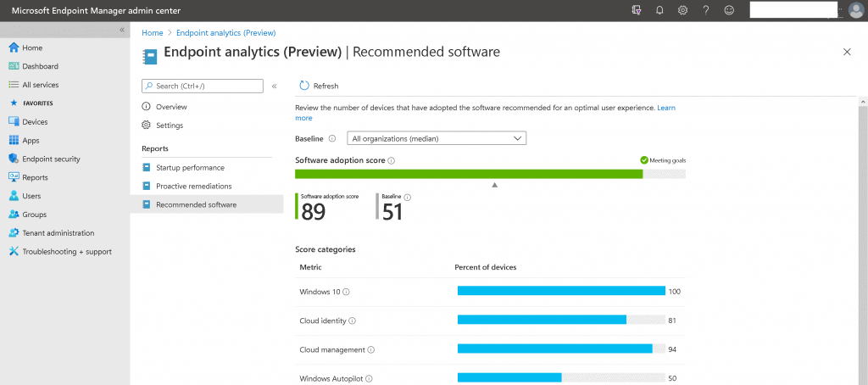Image resolution: width=868 pixels, height=385 pixels.
Task: Click the baseline triangle marker
Action: click(x=495, y=185)
